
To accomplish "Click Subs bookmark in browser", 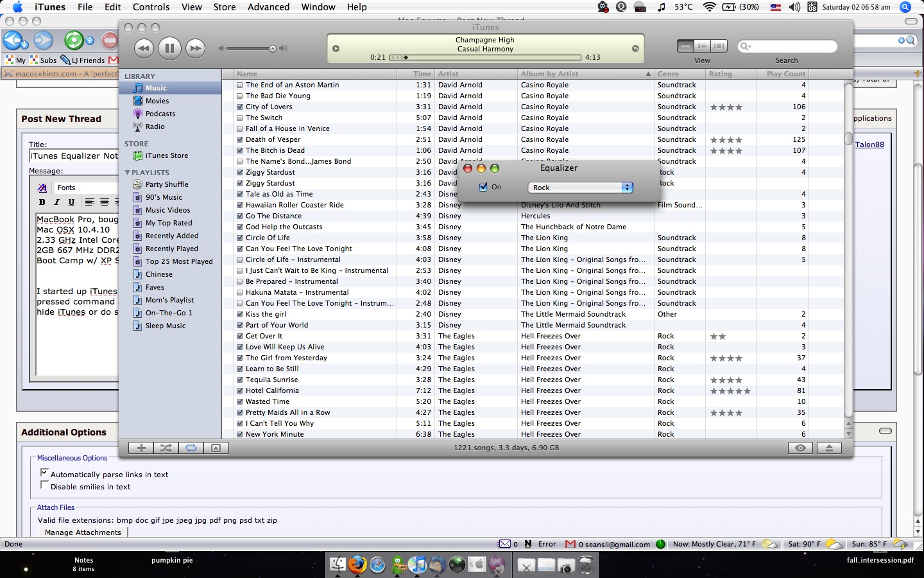I will pos(43,60).
